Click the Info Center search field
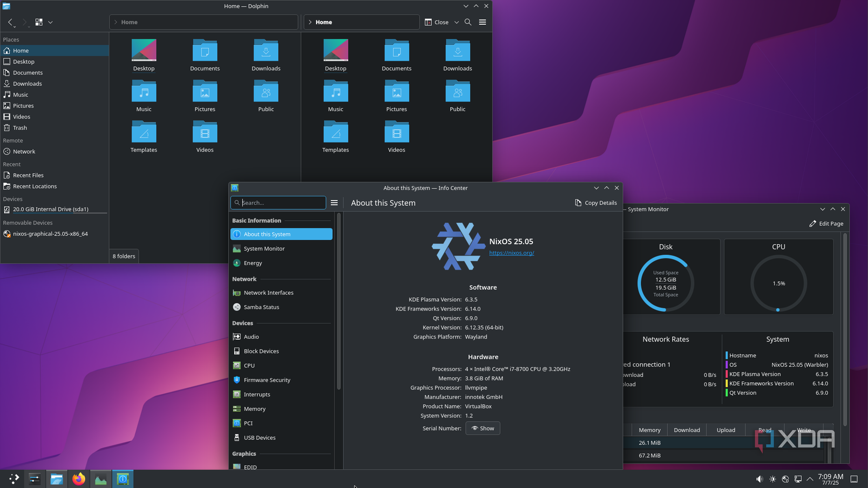This screenshot has width=868, height=488. [278, 203]
